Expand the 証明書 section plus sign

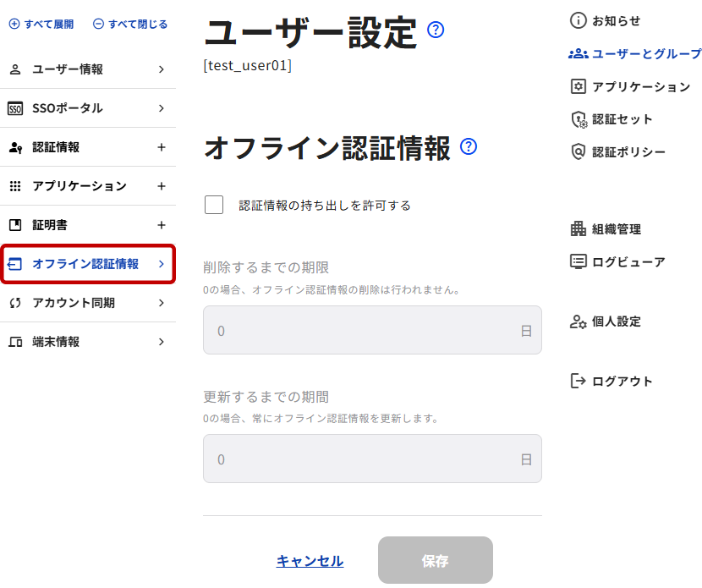point(162,225)
